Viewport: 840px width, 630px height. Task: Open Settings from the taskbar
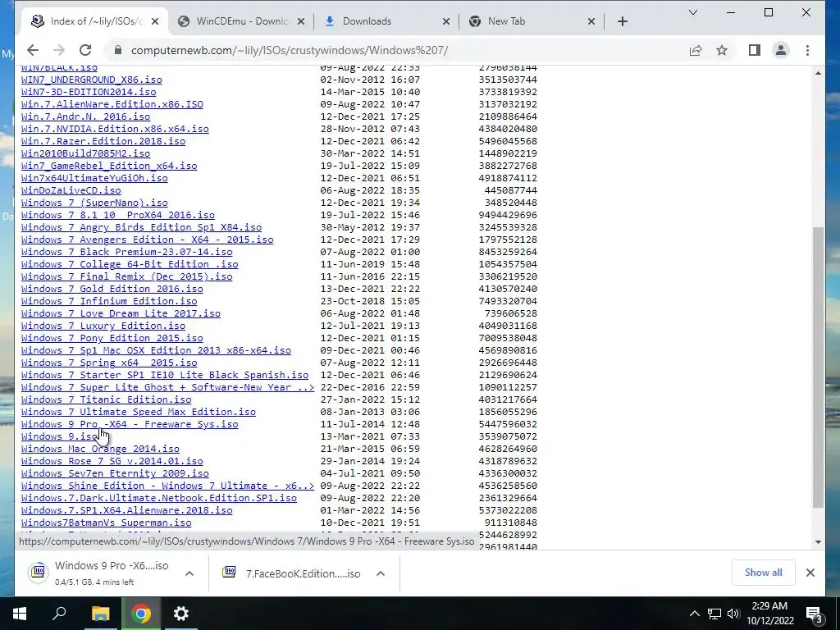[181, 614]
